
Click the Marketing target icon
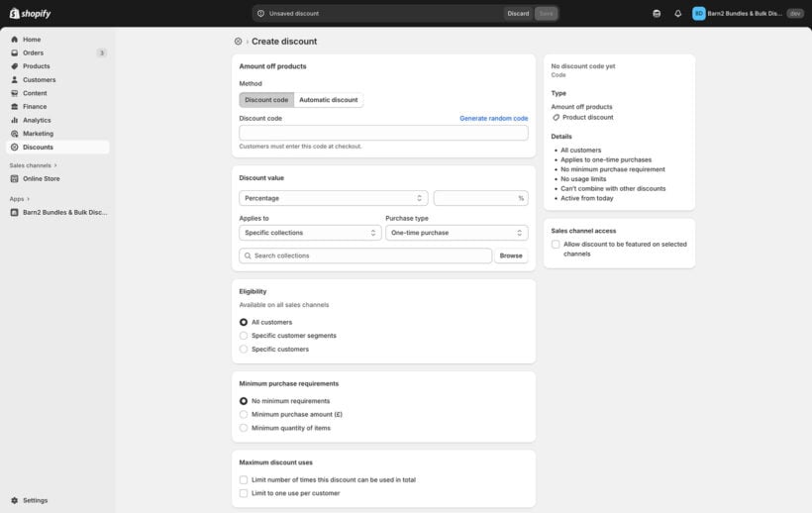tap(15, 134)
